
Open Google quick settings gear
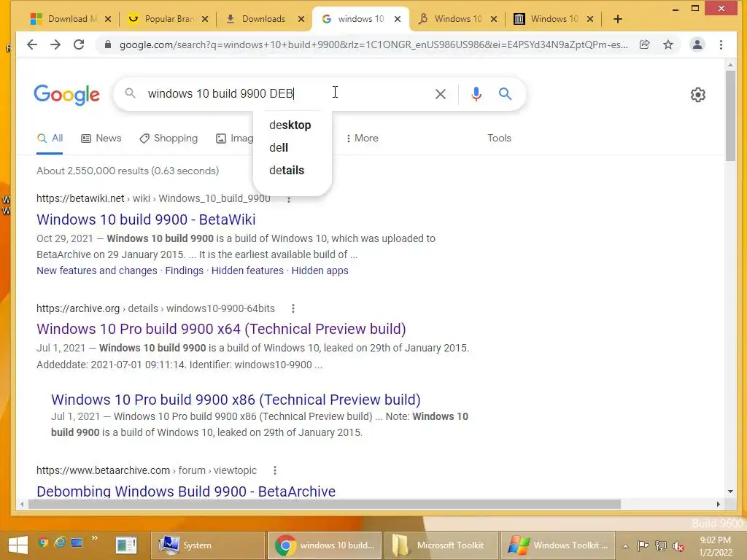pos(698,94)
